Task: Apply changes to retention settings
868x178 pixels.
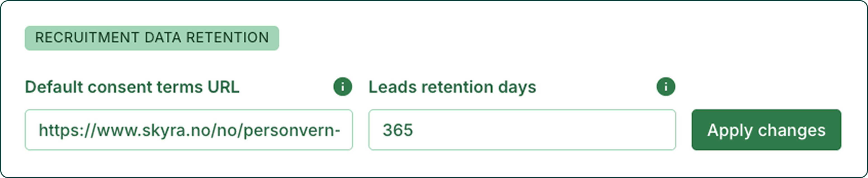Action: pos(766,130)
